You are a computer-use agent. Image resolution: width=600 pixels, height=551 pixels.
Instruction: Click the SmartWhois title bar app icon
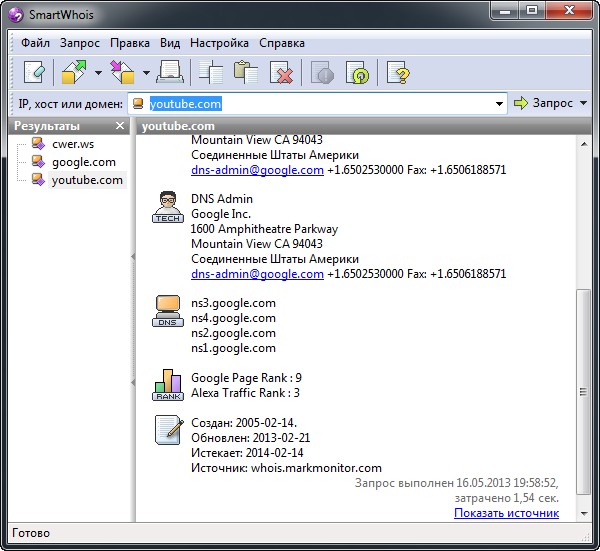pyautogui.click(x=16, y=15)
